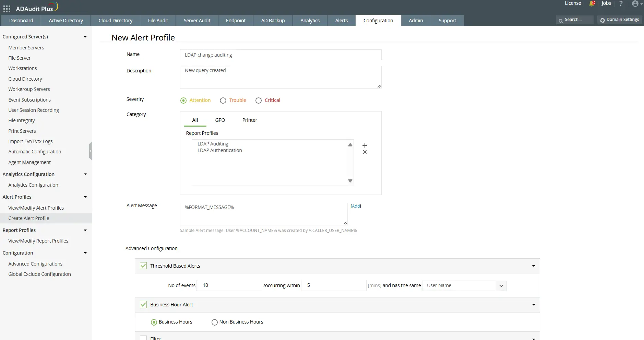Open the user account icon
This screenshot has width=644, height=340.
[635, 4]
